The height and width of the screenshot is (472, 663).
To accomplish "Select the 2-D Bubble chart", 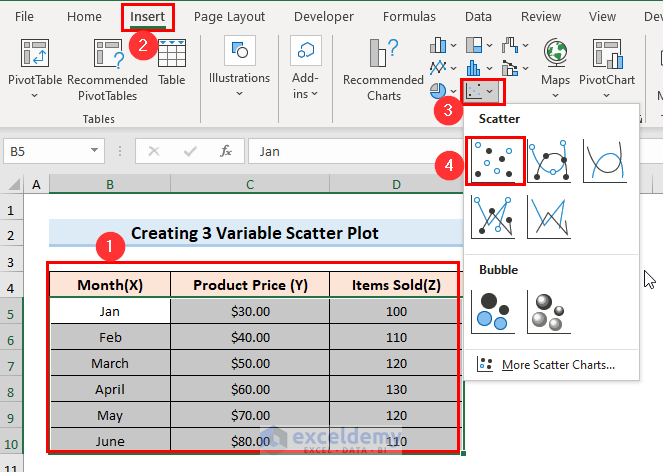I will (493, 312).
